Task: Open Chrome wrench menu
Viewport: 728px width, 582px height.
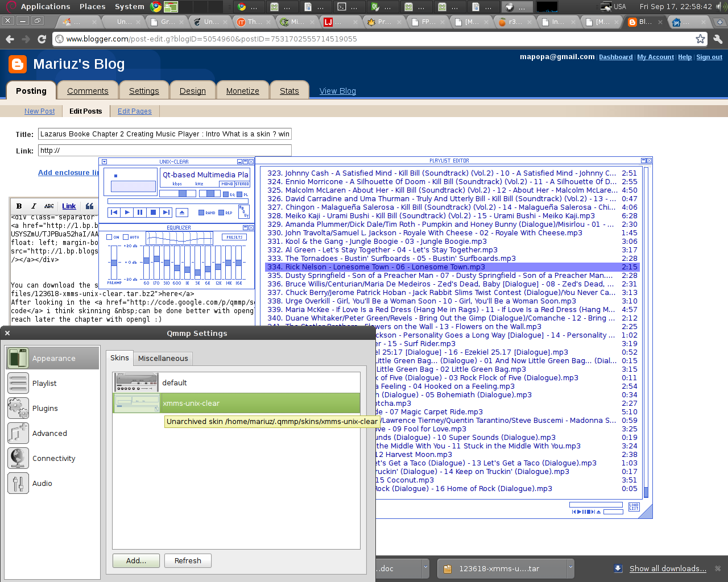Action: (x=718, y=39)
